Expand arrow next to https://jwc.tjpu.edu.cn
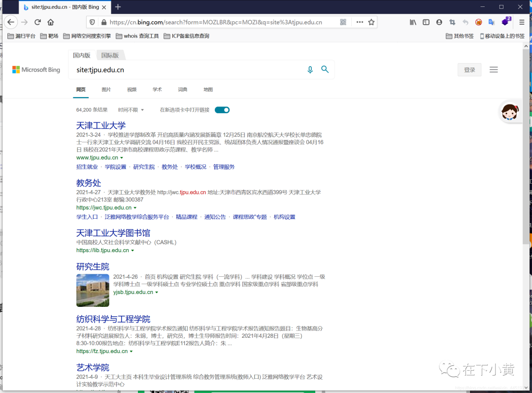 click(x=135, y=208)
